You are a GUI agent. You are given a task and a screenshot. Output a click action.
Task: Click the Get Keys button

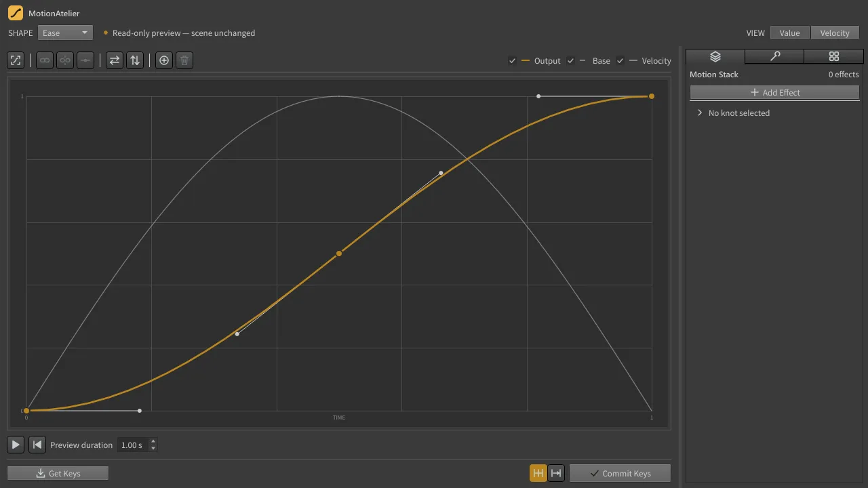58,473
